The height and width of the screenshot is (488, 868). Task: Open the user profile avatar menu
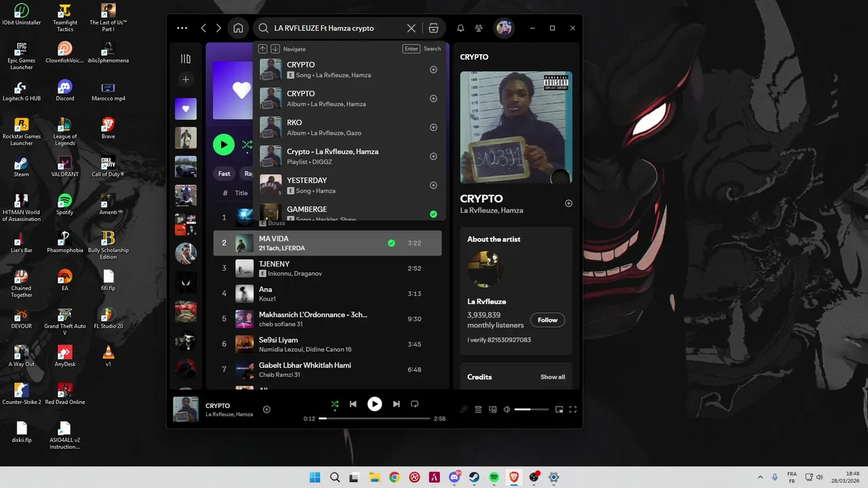click(504, 28)
